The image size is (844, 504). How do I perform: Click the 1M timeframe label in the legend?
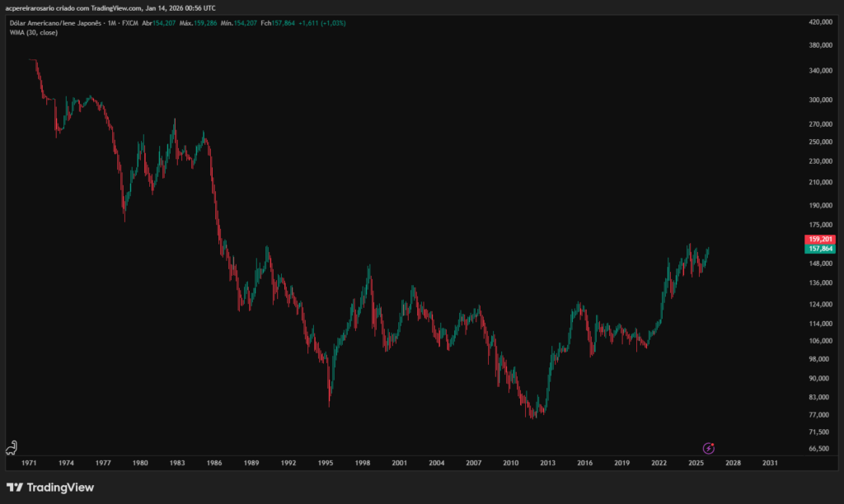[112, 23]
